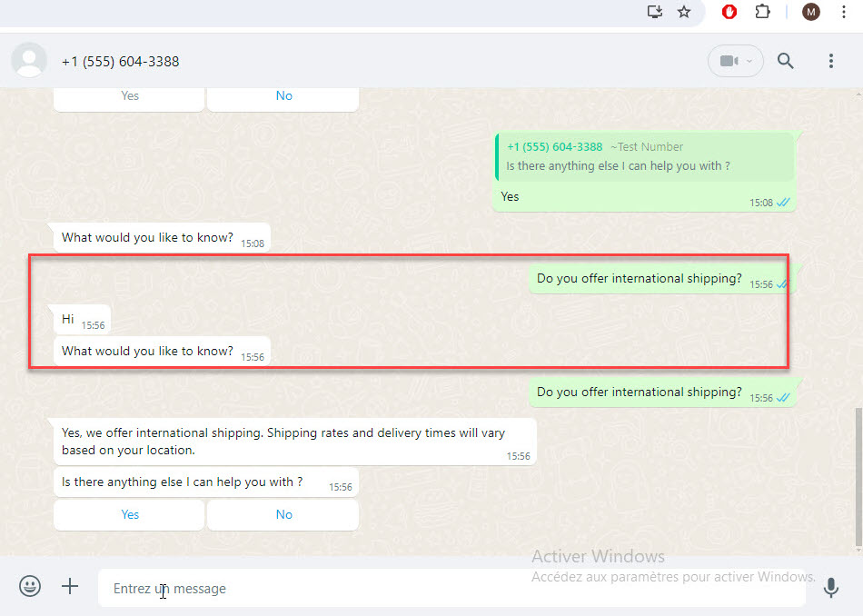Focus the 'Entrez un message' input field

pos(451,589)
